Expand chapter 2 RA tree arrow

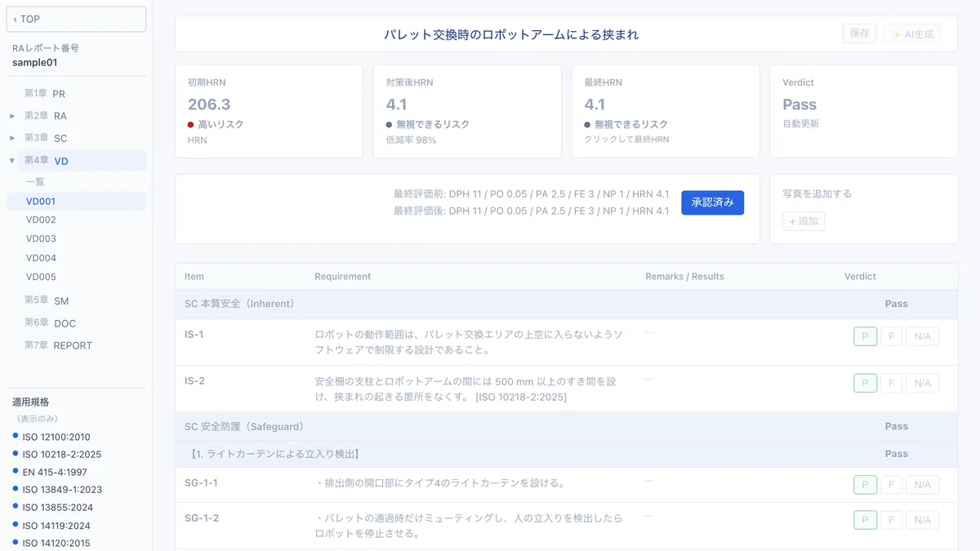12,116
